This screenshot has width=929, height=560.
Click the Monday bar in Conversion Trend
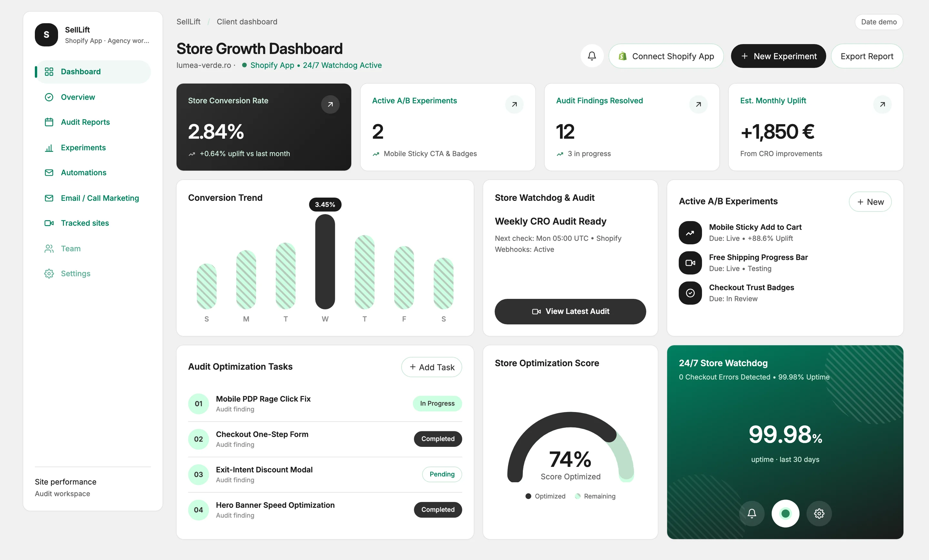point(246,279)
